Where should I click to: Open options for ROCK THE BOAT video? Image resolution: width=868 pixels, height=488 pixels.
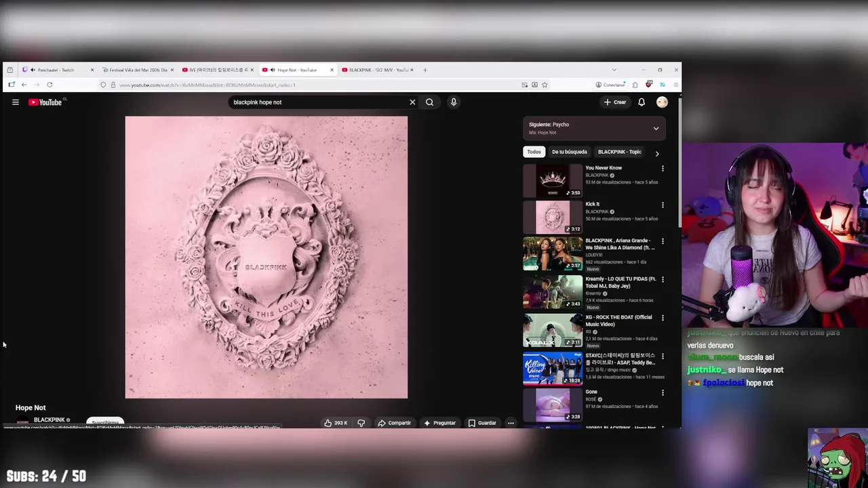(663, 318)
